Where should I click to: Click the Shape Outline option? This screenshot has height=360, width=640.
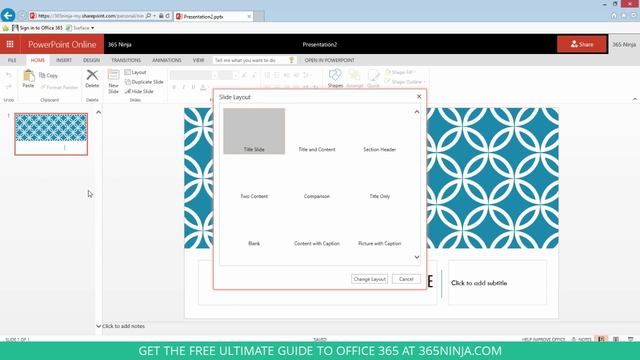click(x=405, y=82)
